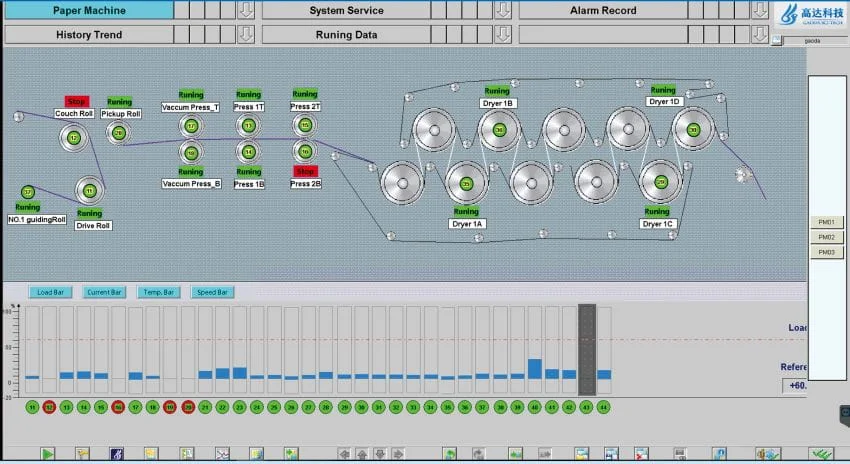Click the Press 1T roll circle
850x464 pixels.
point(248,126)
